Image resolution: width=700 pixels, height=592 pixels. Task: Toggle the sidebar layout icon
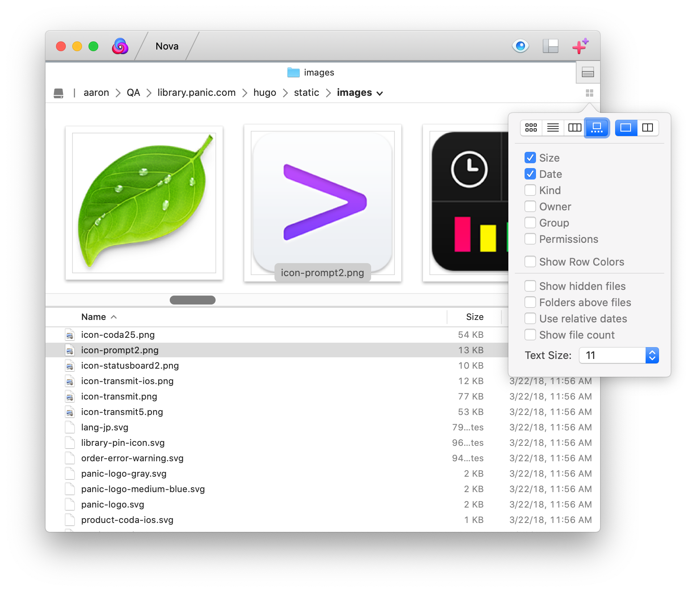point(551,46)
